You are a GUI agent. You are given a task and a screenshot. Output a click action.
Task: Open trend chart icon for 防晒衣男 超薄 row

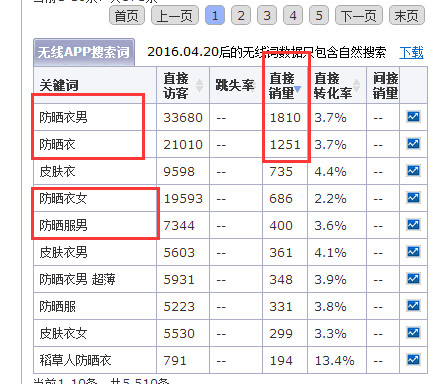point(413,279)
